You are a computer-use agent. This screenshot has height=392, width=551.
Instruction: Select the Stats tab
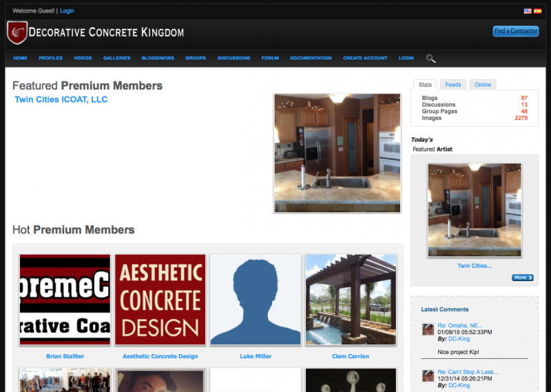click(x=425, y=85)
